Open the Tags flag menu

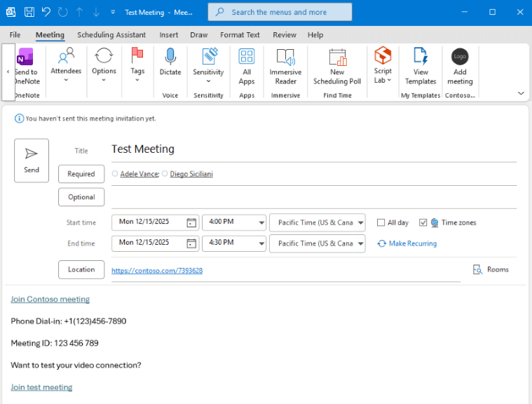click(137, 65)
